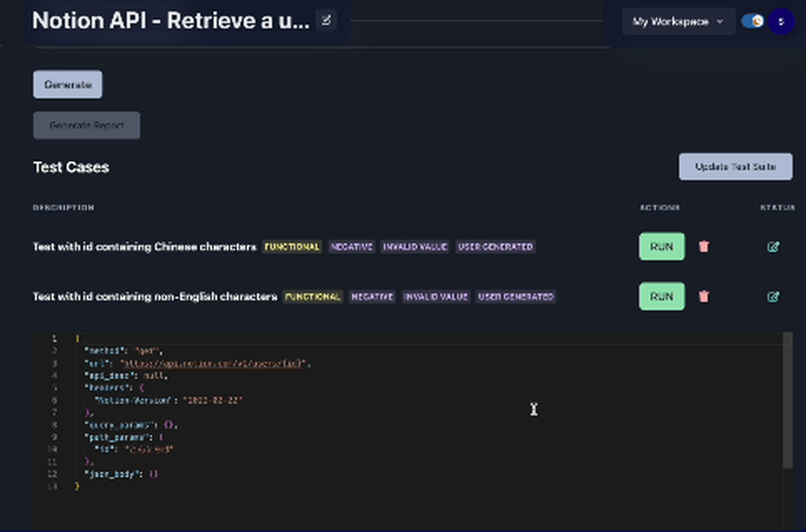Delete the Chinese characters test case
806x532 pixels.
coord(704,247)
